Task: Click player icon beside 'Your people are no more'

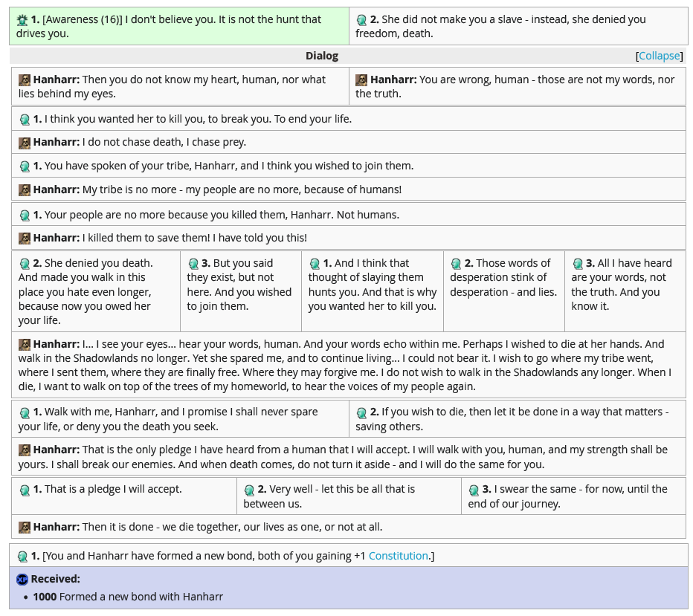Action: point(25,215)
